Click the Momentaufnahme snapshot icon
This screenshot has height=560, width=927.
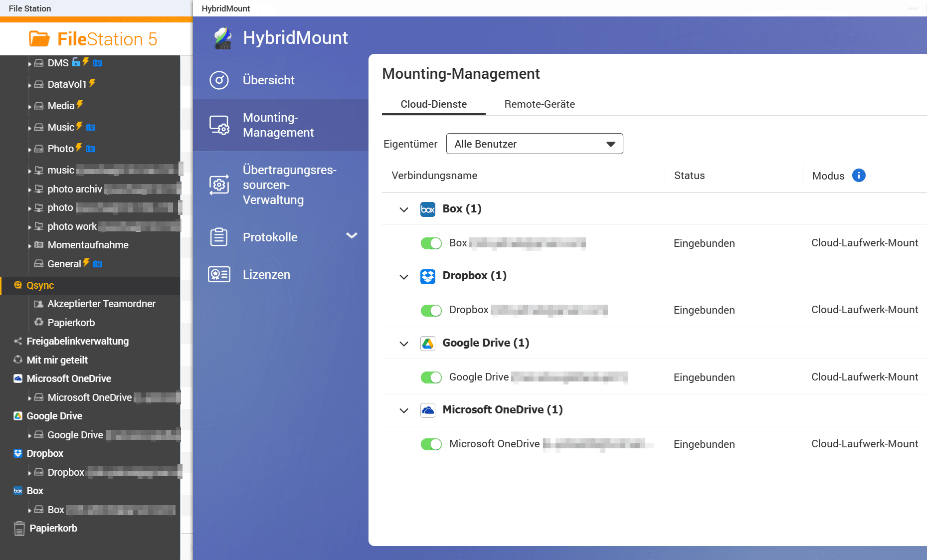click(x=38, y=245)
